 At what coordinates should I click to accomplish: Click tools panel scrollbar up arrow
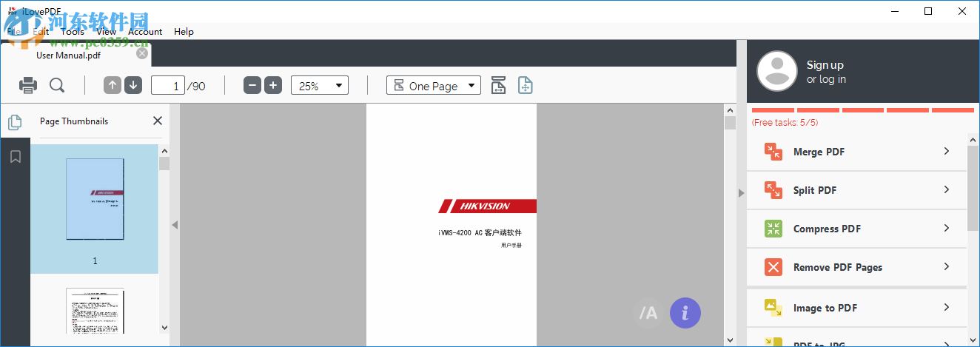(973, 139)
